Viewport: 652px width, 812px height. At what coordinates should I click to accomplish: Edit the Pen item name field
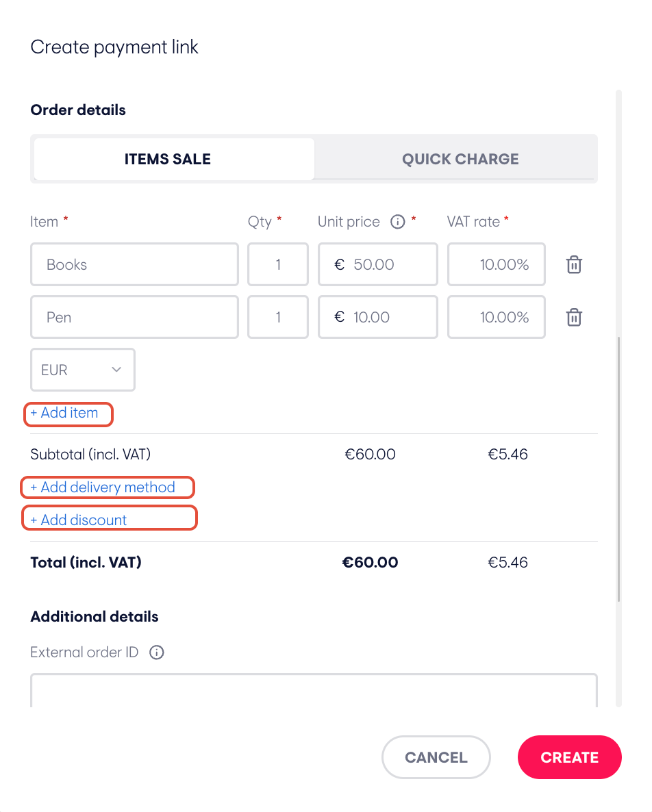pos(135,317)
